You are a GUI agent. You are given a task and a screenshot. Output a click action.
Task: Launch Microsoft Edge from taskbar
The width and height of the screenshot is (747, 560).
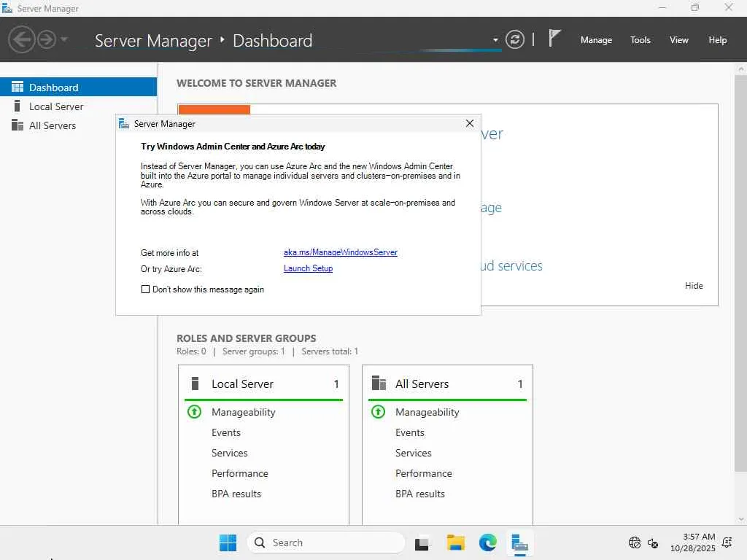[x=487, y=542]
